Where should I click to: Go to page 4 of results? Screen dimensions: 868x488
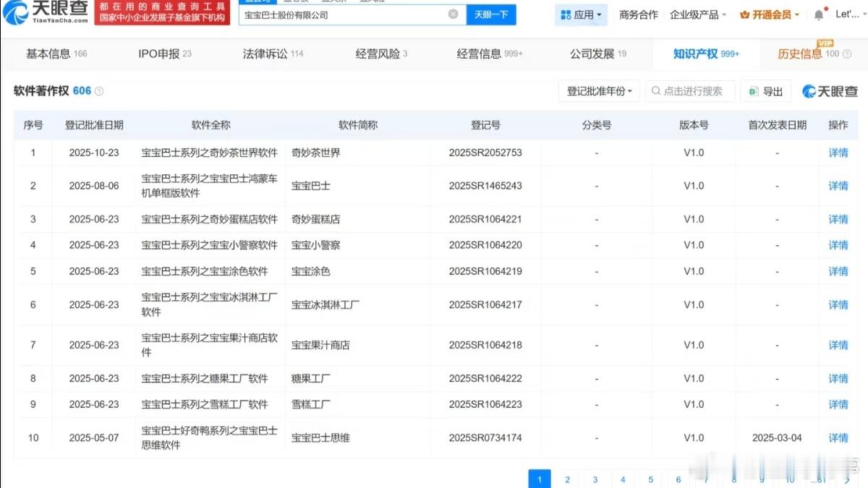tap(623, 479)
